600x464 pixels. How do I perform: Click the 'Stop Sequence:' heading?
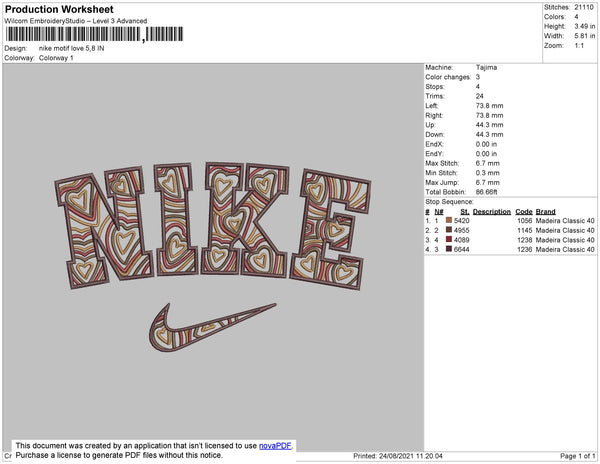449,202
